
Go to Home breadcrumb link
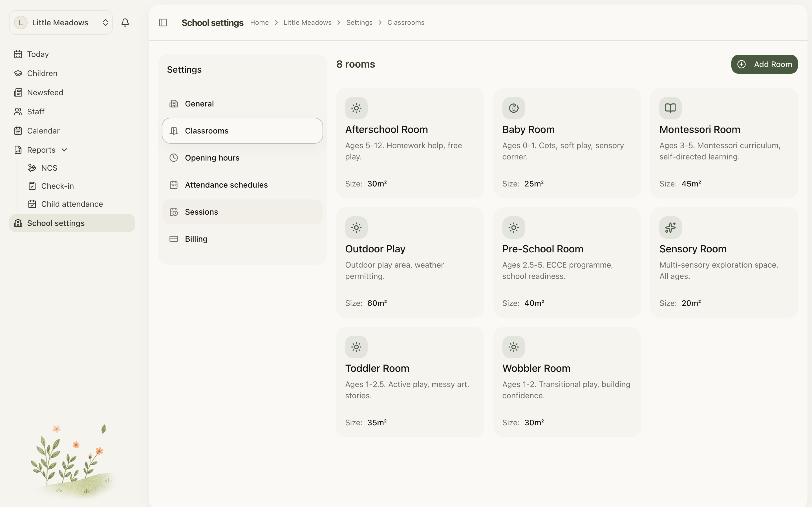[259, 23]
